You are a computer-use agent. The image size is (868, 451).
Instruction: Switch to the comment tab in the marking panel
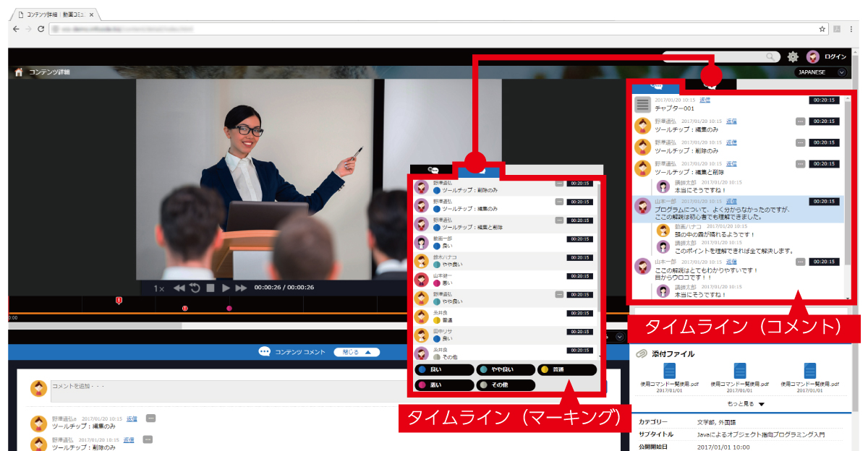click(432, 171)
